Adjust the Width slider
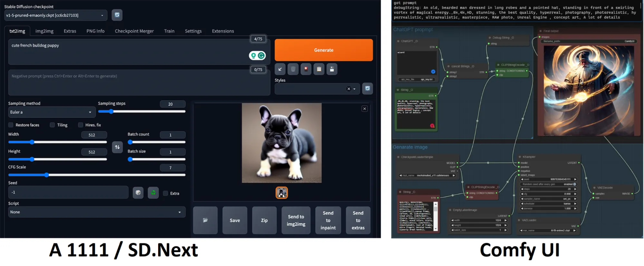 tap(57, 142)
